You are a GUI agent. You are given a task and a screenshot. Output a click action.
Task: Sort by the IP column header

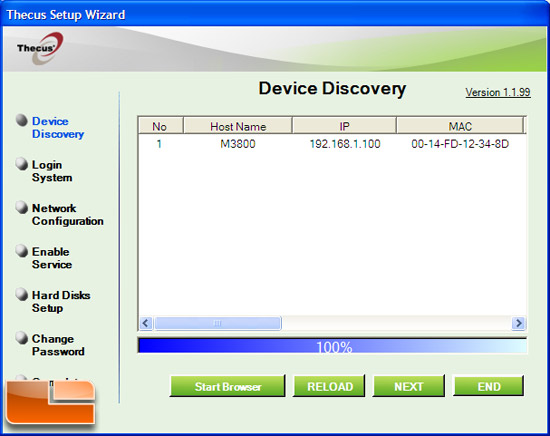point(344,126)
